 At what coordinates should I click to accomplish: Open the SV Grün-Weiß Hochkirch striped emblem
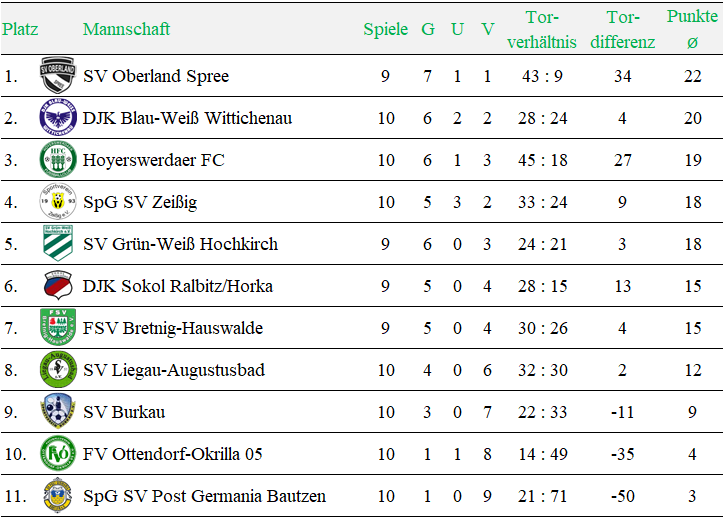coord(58,244)
